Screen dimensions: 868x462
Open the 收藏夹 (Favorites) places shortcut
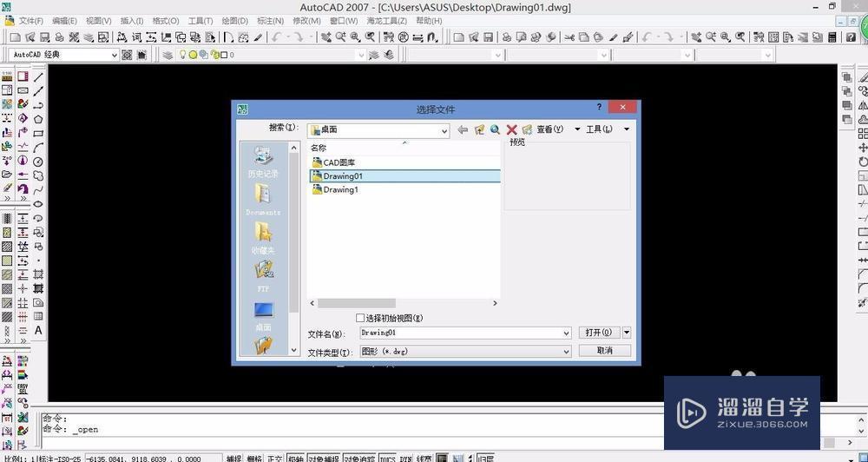[x=264, y=238]
